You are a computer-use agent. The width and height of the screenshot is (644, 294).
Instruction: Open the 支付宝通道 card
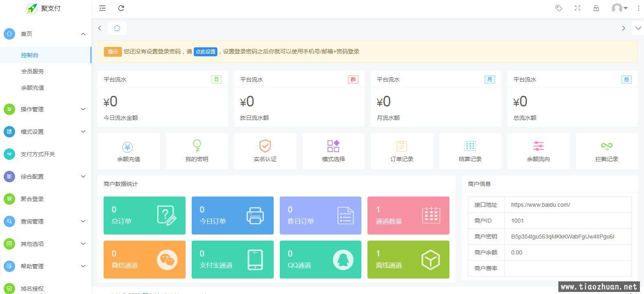click(x=232, y=259)
